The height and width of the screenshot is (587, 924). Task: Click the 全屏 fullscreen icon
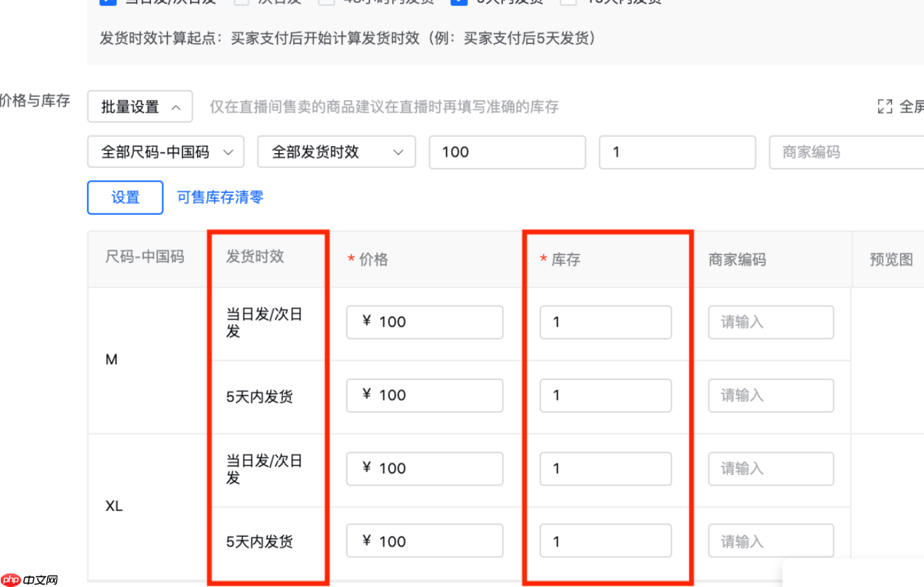tap(885, 106)
